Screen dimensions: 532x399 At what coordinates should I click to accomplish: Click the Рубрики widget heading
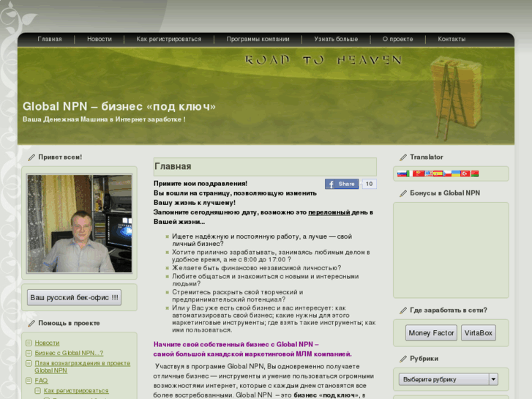(424, 359)
